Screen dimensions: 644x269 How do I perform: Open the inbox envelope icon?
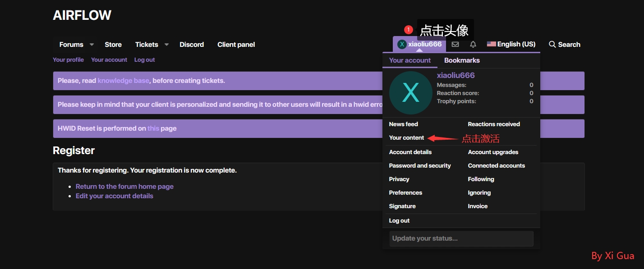tap(455, 45)
